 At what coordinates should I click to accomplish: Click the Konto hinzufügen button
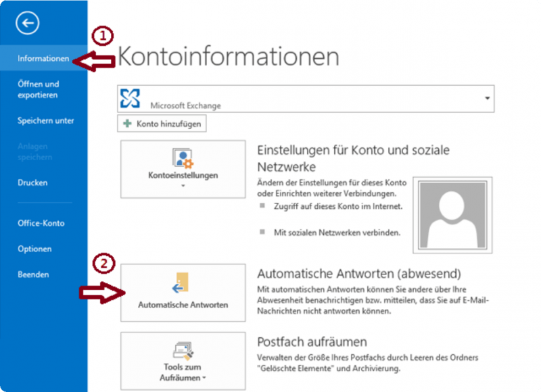coord(161,123)
